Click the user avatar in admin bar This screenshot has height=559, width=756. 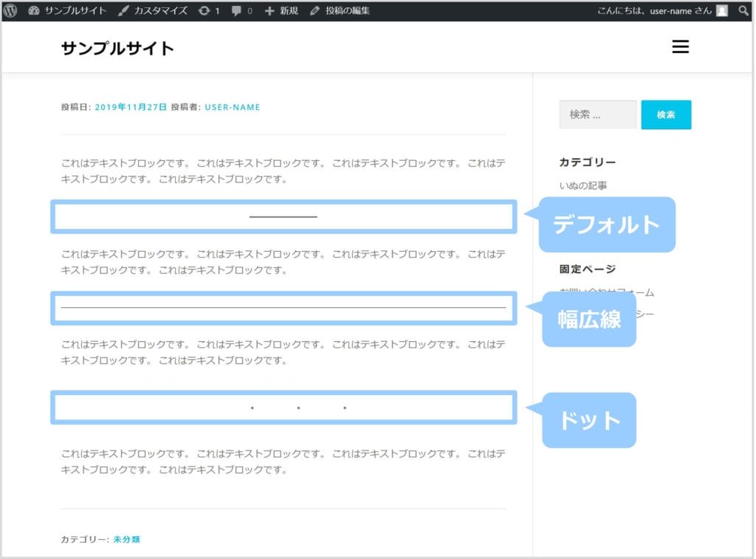point(721,11)
